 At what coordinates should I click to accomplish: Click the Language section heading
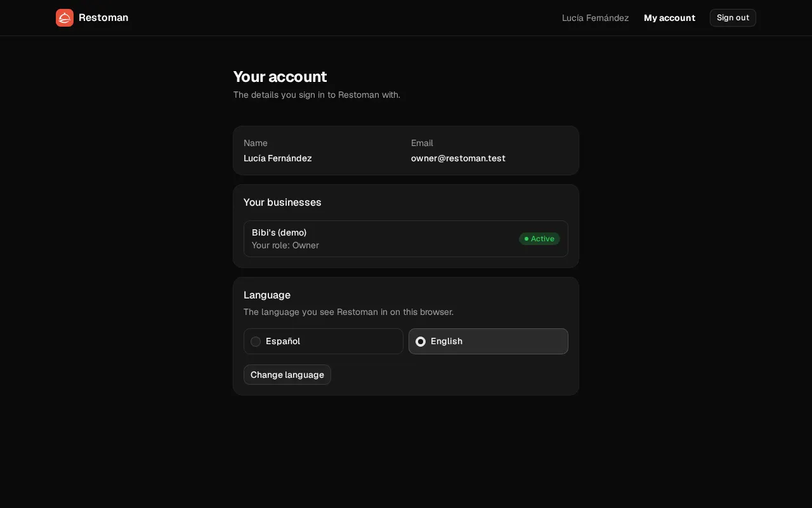pyautogui.click(x=267, y=295)
